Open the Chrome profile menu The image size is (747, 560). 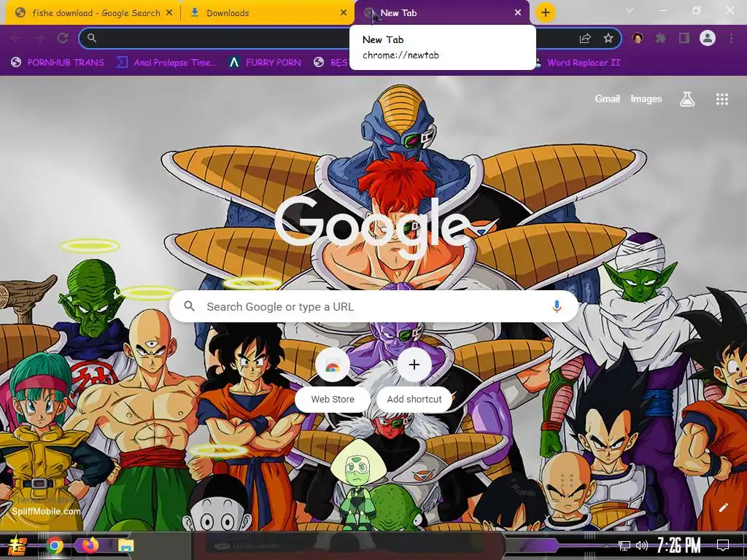pyautogui.click(x=708, y=38)
